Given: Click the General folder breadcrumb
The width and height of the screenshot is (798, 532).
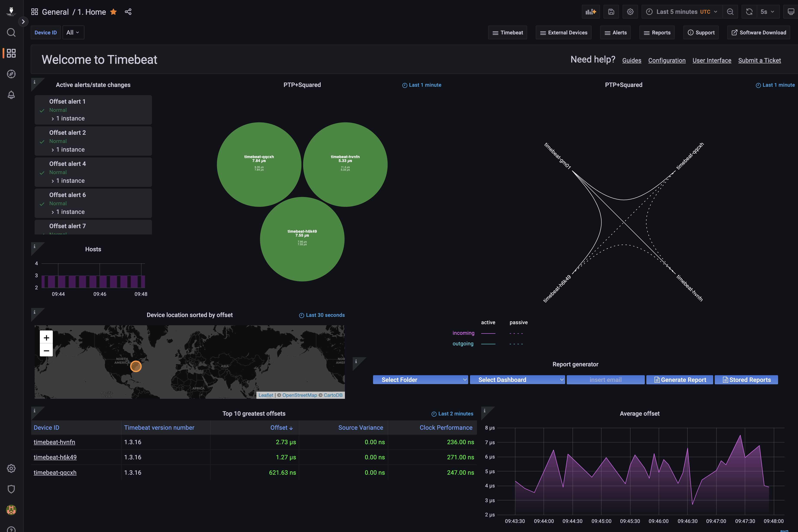Looking at the screenshot, I should [x=55, y=12].
